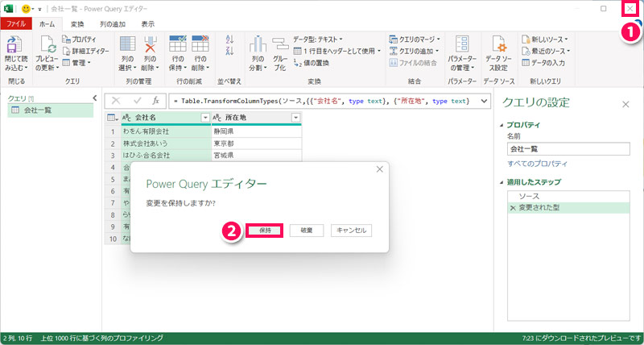Click the cell わもん有限会社
644x345 pixels.
tap(166, 131)
